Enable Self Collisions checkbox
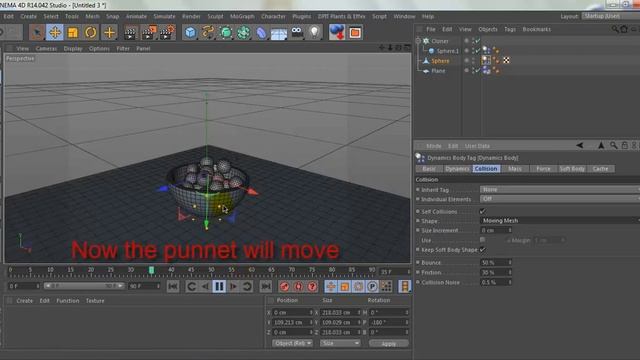This screenshot has height=360, width=640. tap(482, 211)
